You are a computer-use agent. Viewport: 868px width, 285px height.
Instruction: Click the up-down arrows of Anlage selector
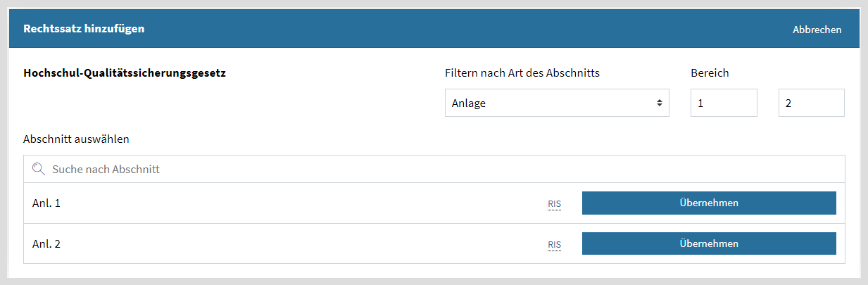coord(660,103)
